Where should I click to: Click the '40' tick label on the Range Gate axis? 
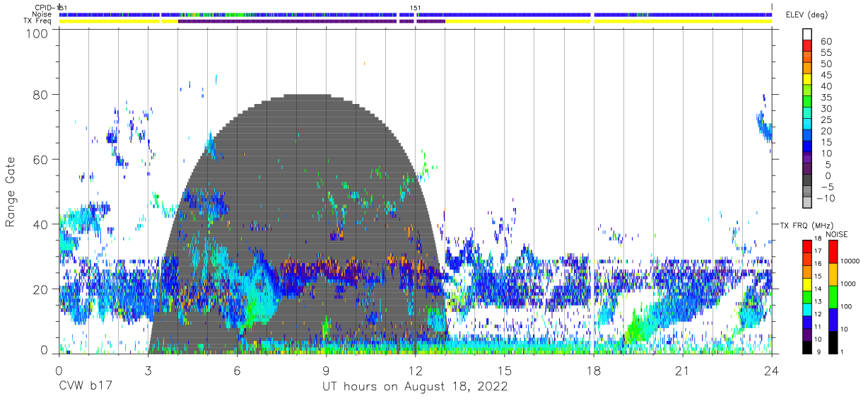point(41,225)
